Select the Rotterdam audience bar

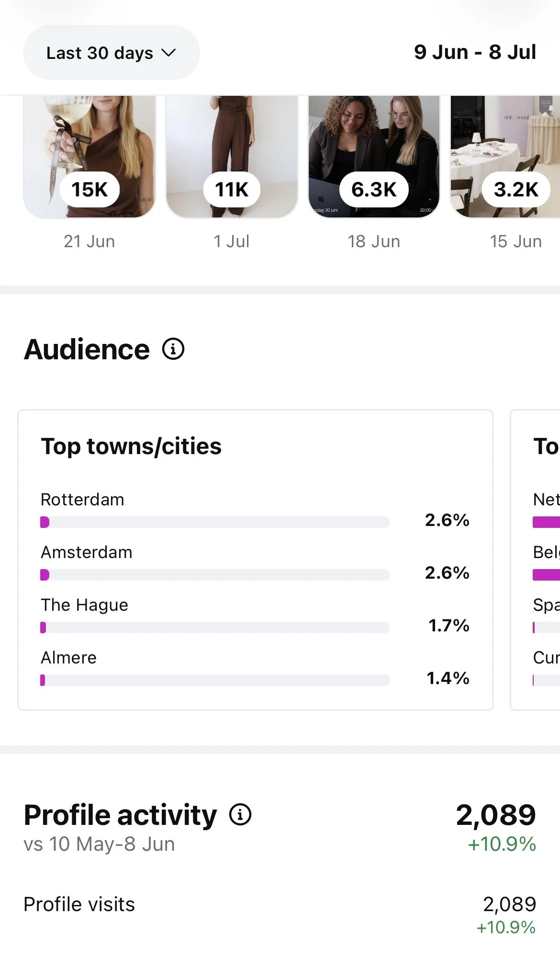(x=215, y=522)
